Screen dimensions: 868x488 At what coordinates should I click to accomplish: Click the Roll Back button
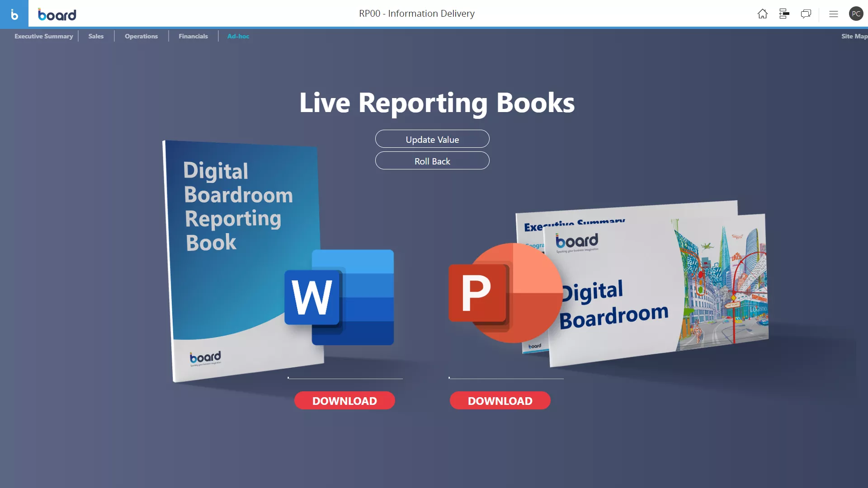point(432,160)
